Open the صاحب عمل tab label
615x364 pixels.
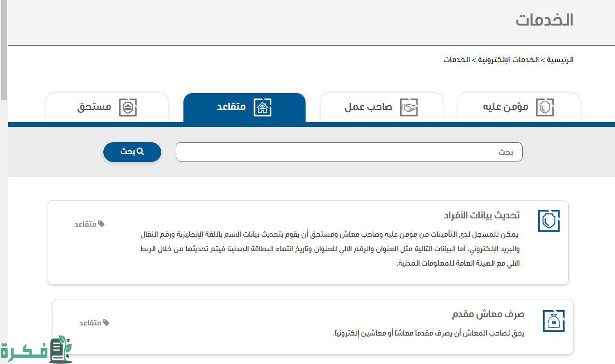(368, 107)
